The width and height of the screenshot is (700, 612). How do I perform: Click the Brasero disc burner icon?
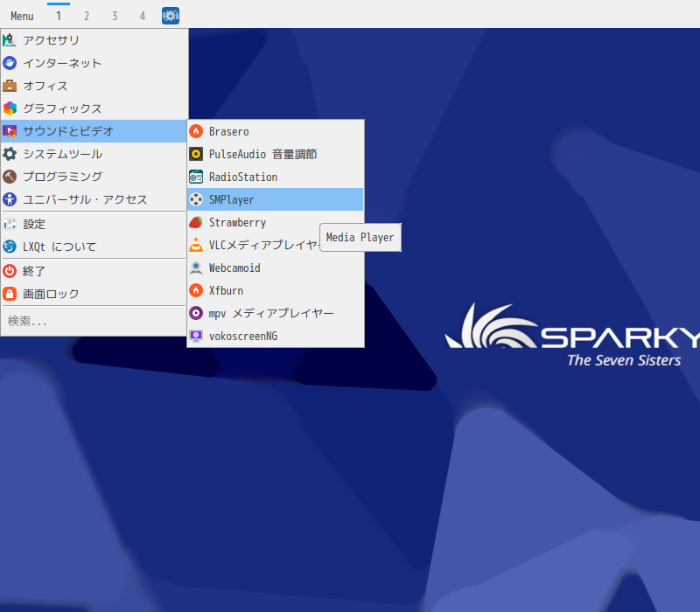(196, 131)
